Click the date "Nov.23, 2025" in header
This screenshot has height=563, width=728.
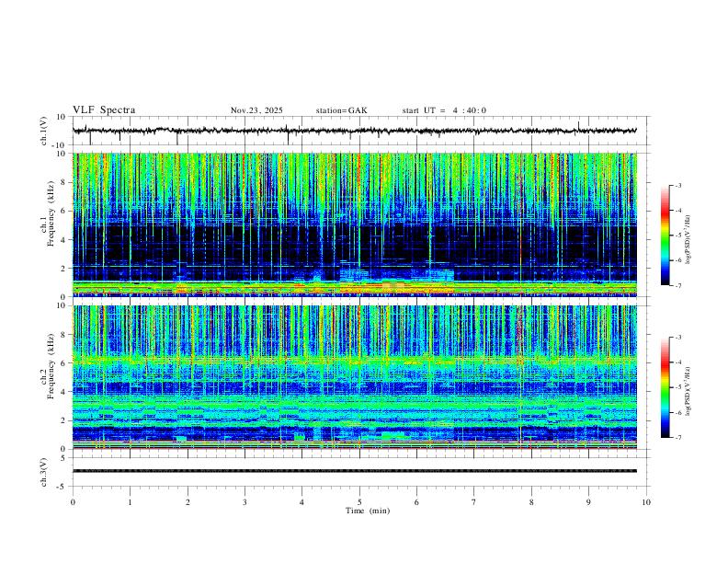256,110
